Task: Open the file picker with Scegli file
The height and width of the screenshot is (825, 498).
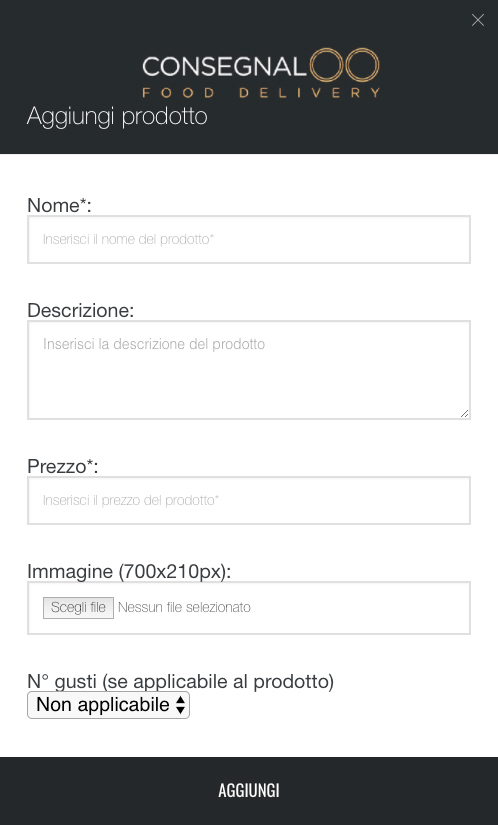Action: pos(78,608)
